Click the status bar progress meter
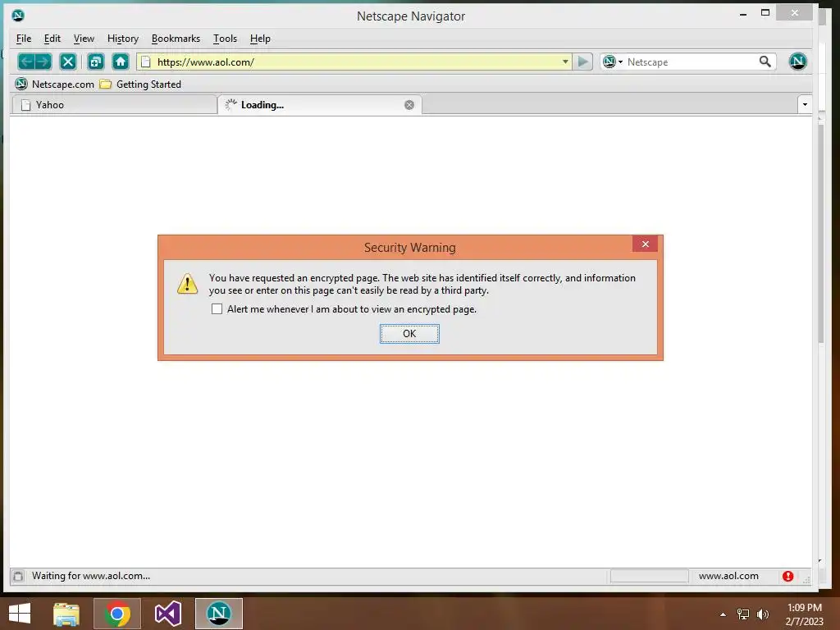Viewport: 840px width, 630px height. click(x=650, y=576)
